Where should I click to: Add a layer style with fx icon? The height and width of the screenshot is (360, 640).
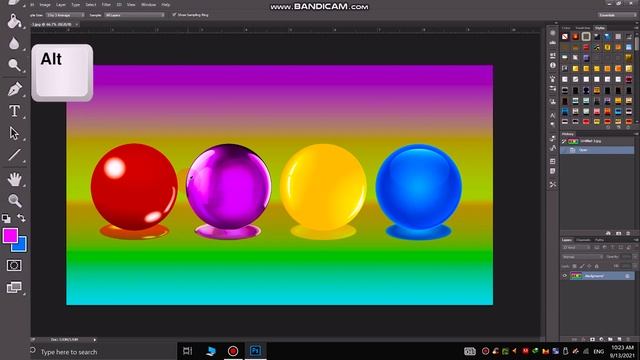583,339
